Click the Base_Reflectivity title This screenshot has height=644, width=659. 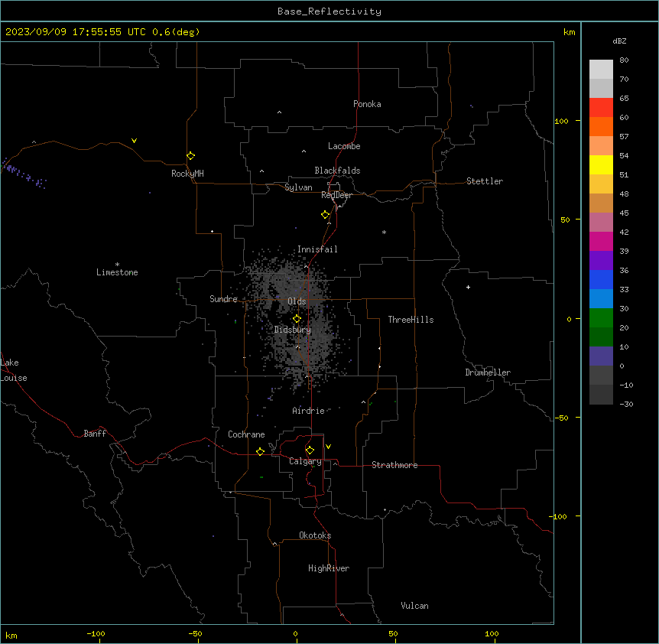pos(329,11)
